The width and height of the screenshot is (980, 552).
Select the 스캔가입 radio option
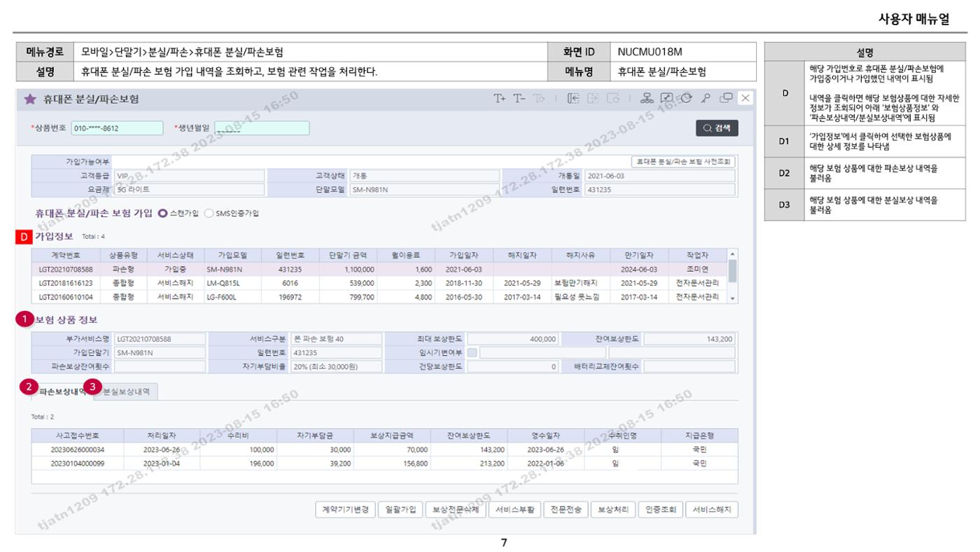pyautogui.click(x=162, y=213)
